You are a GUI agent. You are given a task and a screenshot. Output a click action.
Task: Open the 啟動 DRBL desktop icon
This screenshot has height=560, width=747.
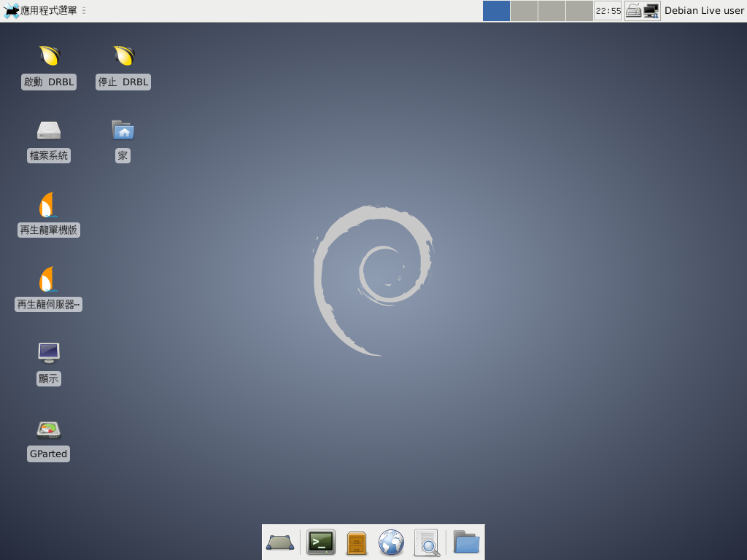click(49, 56)
